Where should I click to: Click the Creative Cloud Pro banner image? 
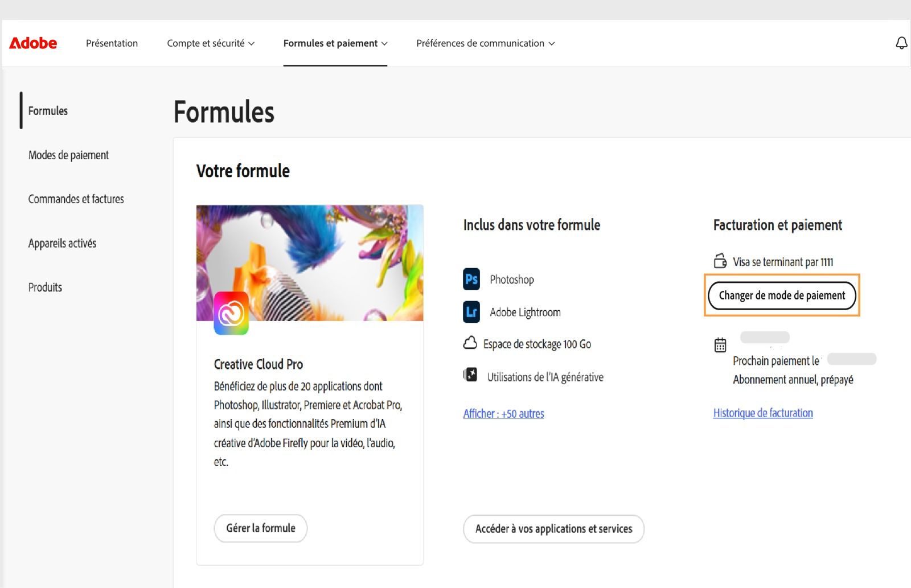pyautogui.click(x=310, y=263)
